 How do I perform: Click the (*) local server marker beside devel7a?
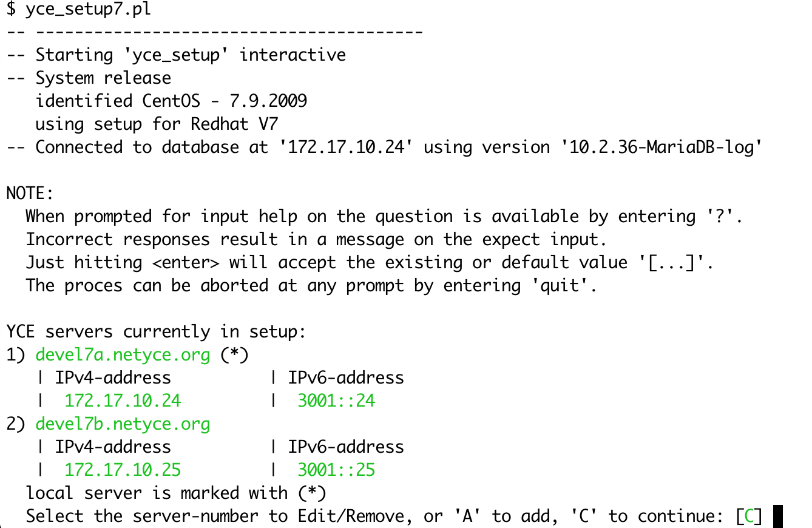[234, 354]
